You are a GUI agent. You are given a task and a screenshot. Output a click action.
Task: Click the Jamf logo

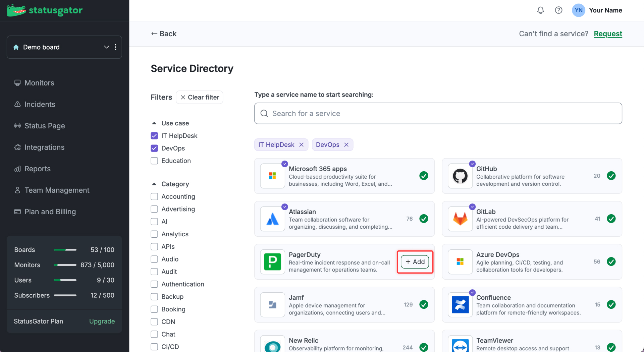272,305
